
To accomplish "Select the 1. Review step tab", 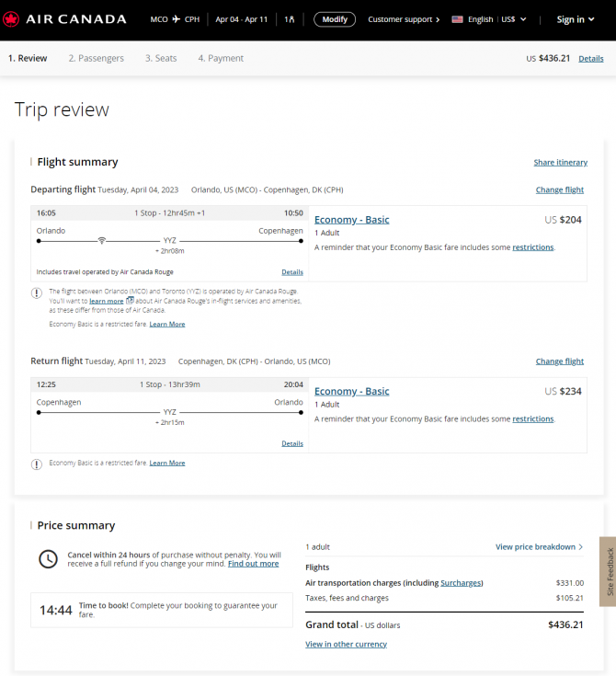I will coord(28,58).
